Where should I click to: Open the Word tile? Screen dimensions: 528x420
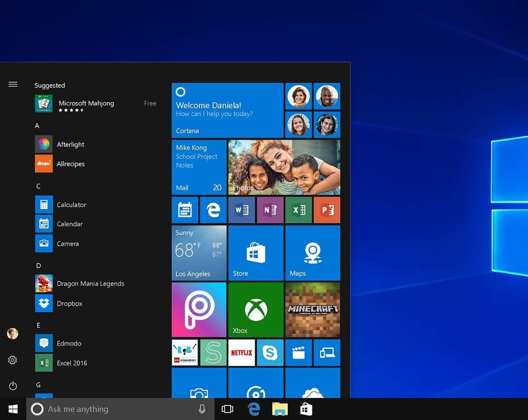pyautogui.click(x=241, y=210)
